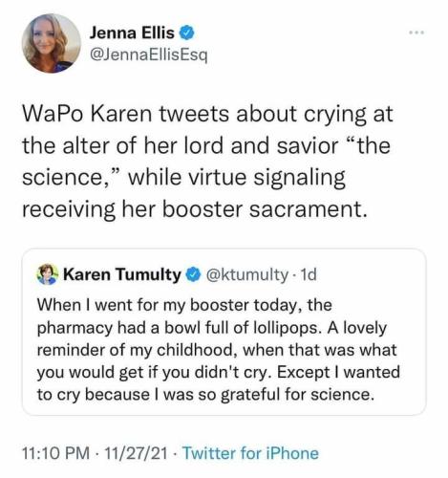Click the main tweet text about WaPo Karen
Viewport: 448px width, 478px height.
coord(208,162)
